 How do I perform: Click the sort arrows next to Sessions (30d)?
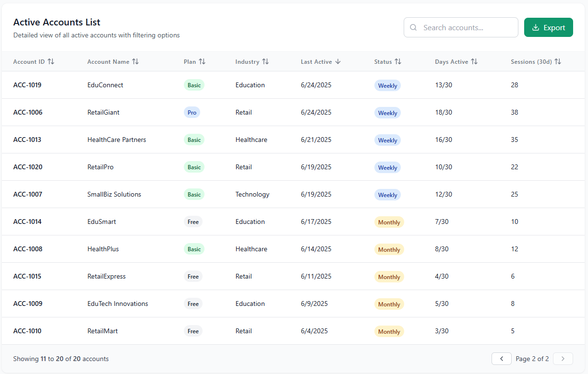point(558,62)
